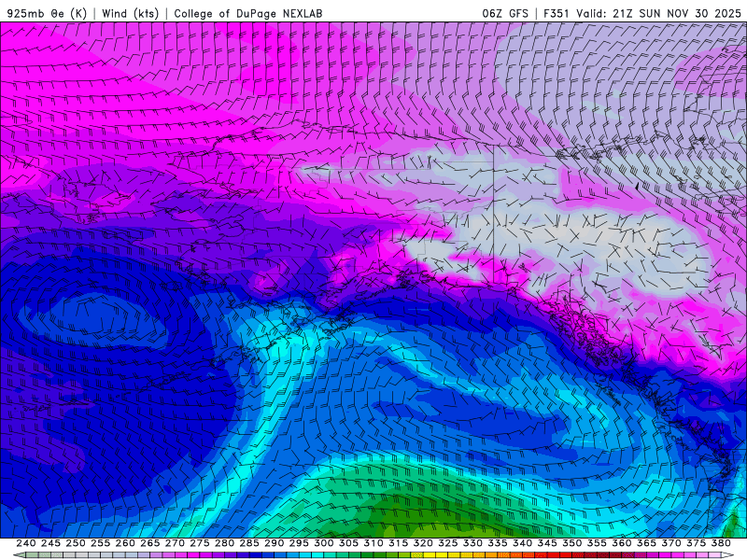Viewport: 747px width, 560px height.
Task: Click the 380 colorbar value
Action: tap(721, 543)
